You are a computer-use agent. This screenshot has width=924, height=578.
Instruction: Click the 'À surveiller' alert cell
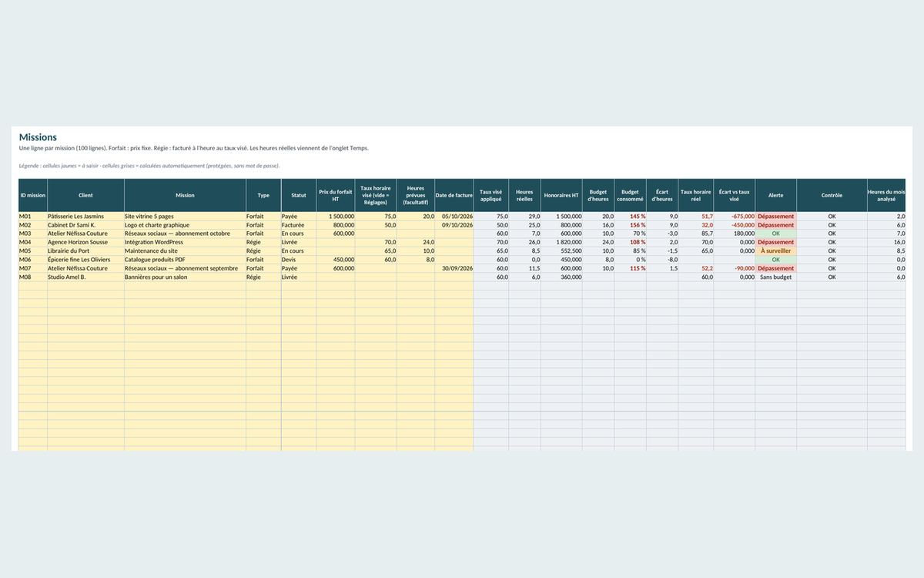(x=776, y=250)
